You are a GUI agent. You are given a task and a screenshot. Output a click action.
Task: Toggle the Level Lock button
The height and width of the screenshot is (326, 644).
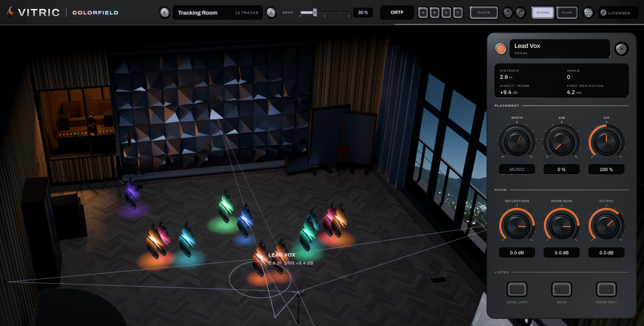tap(517, 289)
